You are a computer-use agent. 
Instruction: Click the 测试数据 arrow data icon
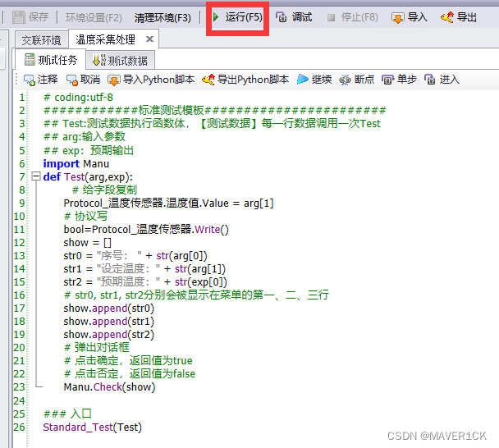click(x=98, y=60)
